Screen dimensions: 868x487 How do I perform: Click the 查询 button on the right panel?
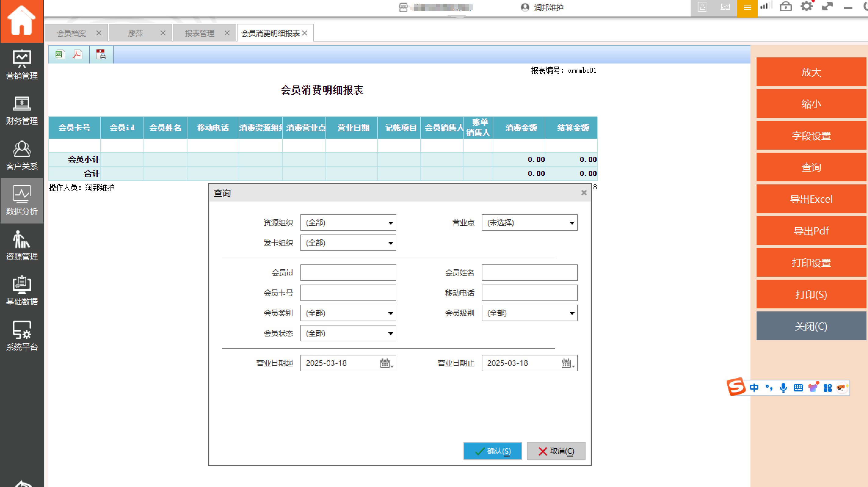click(x=811, y=167)
